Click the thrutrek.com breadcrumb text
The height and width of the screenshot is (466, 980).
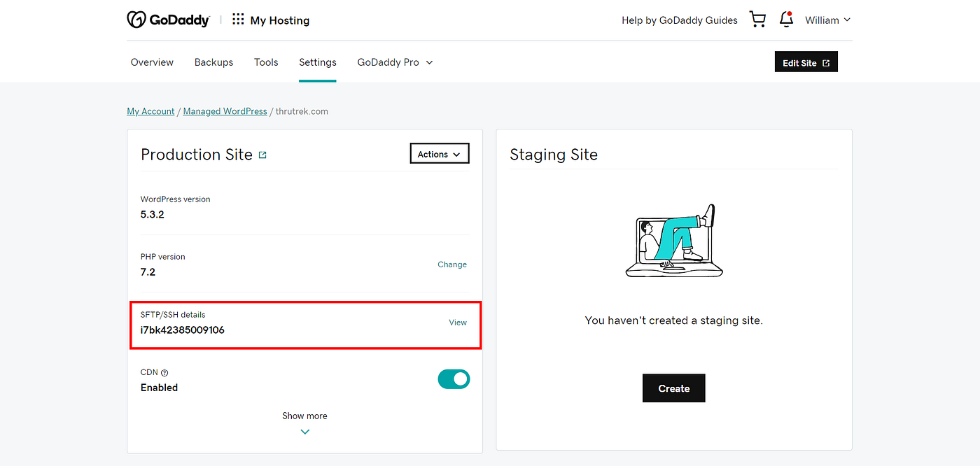(302, 111)
